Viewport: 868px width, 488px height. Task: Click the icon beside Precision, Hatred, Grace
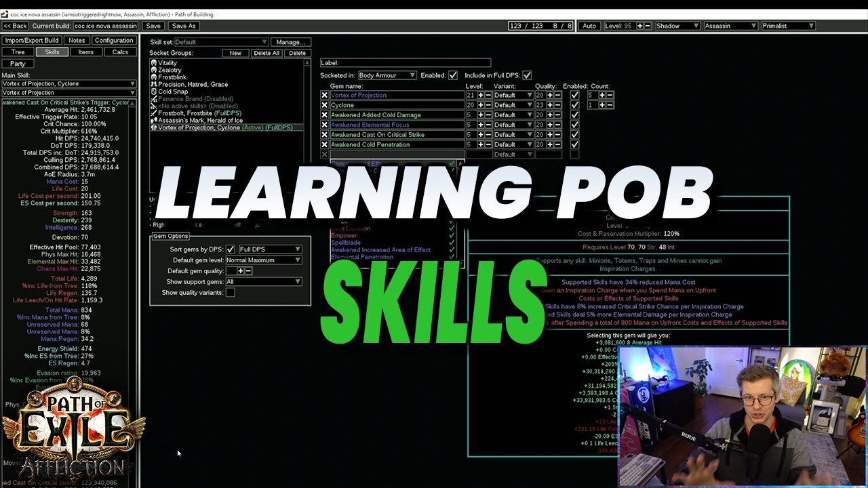[x=153, y=85]
